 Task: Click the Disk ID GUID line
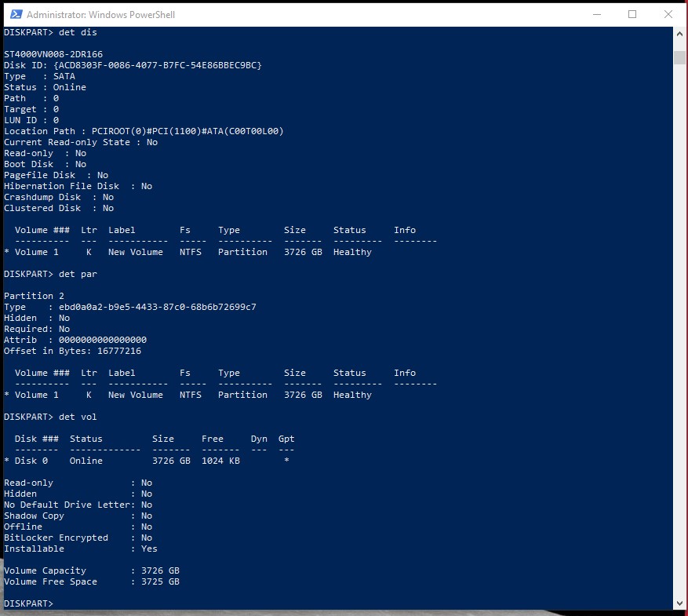[133, 65]
